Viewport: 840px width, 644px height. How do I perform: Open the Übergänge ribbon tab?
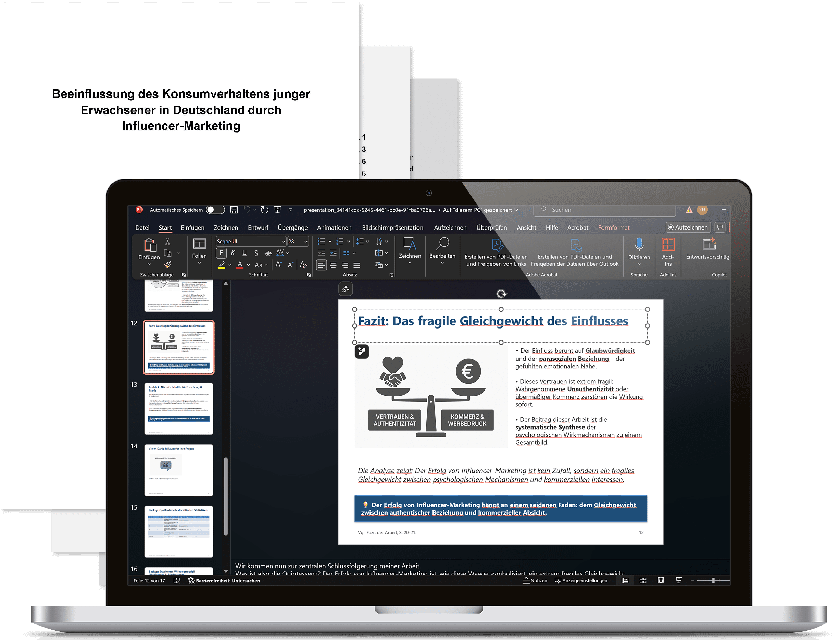[292, 228]
